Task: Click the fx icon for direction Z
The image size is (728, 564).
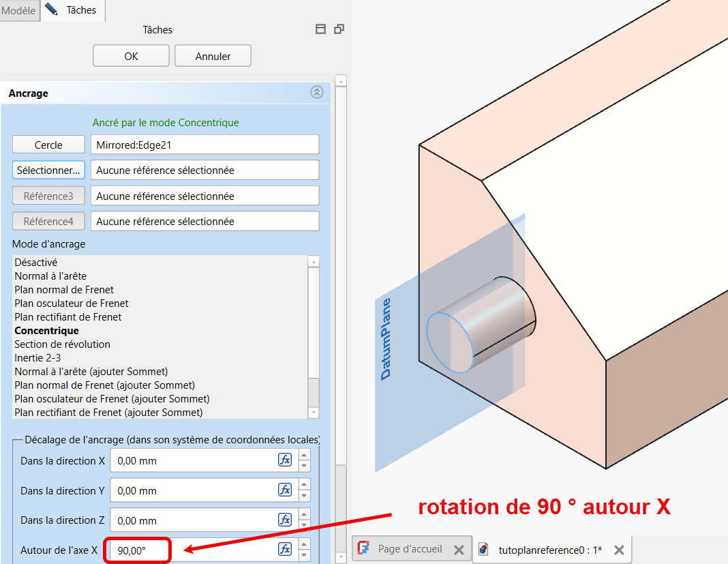Action: [285, 520]
